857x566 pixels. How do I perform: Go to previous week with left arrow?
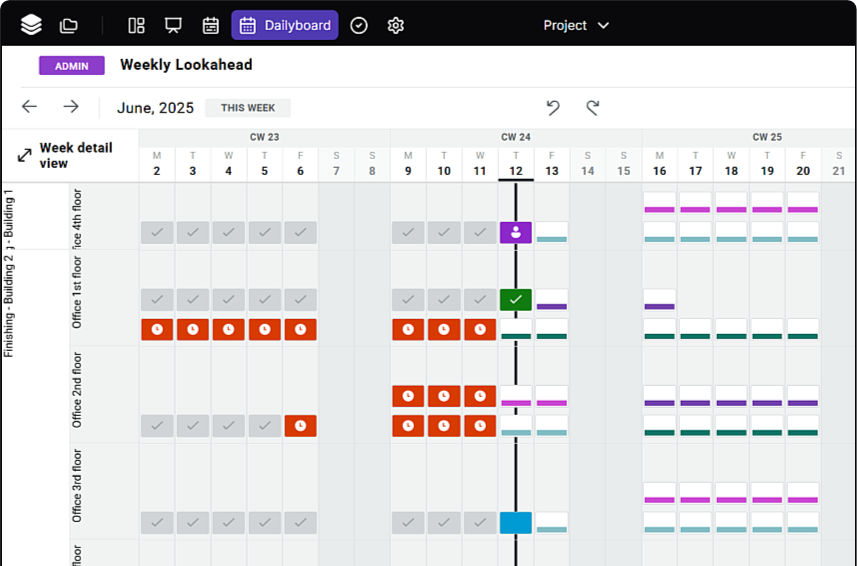(x=30, y=107)
